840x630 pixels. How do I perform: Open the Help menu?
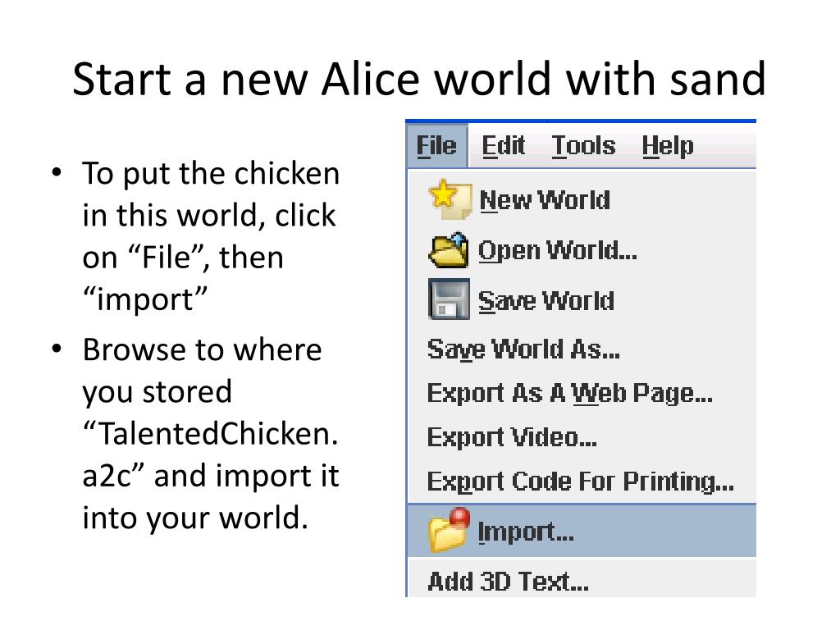click(x=668, y=145)
